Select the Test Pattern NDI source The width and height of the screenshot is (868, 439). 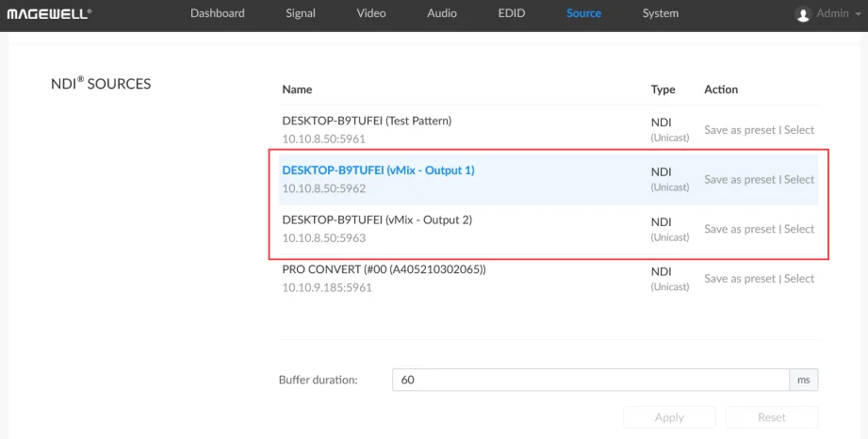[x=799, y=130]
